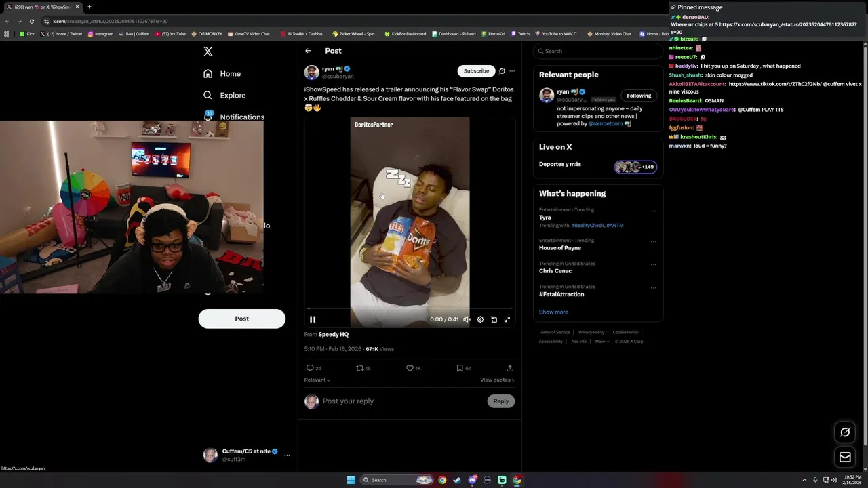
Task: Switch to the ryan on X browser tab
Action: [42, 7]
